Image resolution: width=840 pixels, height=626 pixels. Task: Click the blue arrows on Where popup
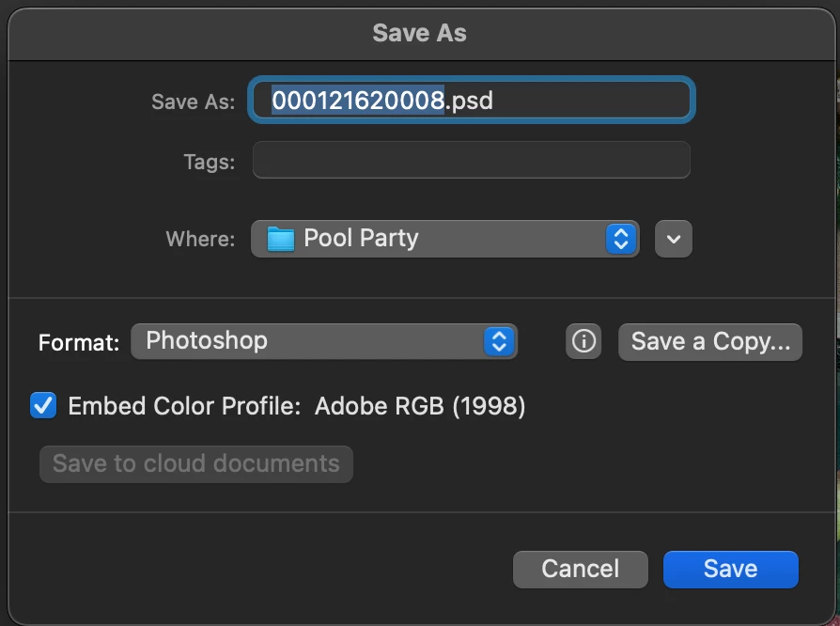(x=620, y=239)
